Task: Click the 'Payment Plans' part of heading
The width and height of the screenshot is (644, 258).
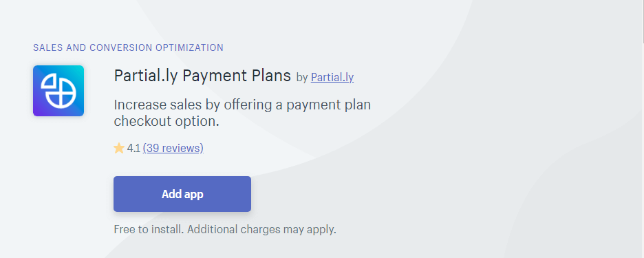Action: tap(237, 76)
